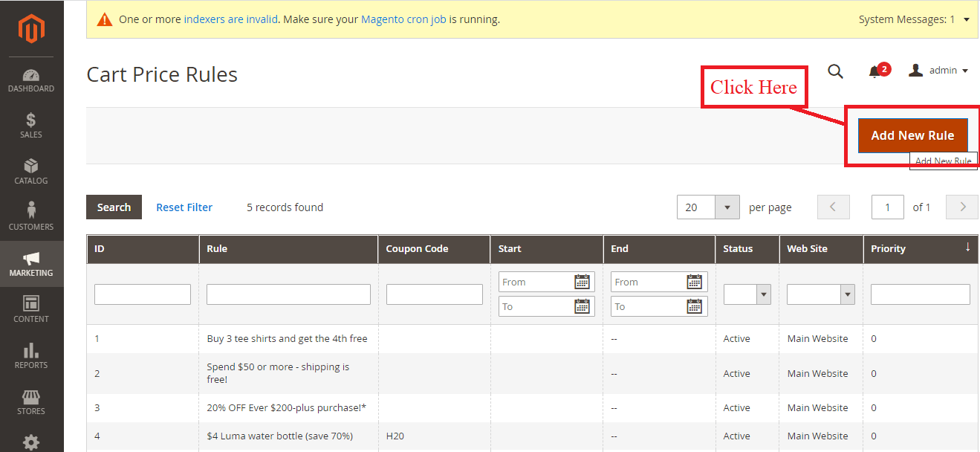Open the Catalog box icon
980x452 pixels.
[31, 166]
